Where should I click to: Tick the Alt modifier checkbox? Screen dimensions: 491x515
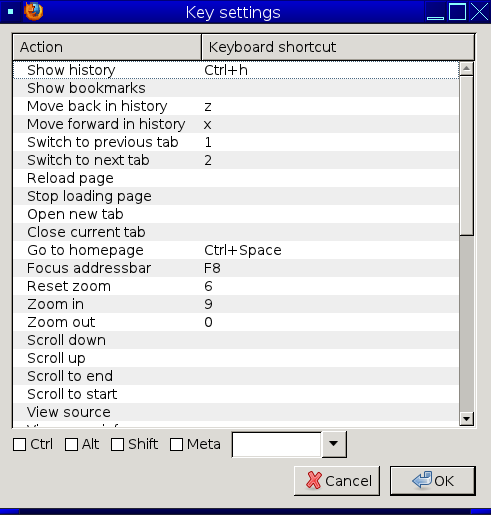tap(71, 444)
